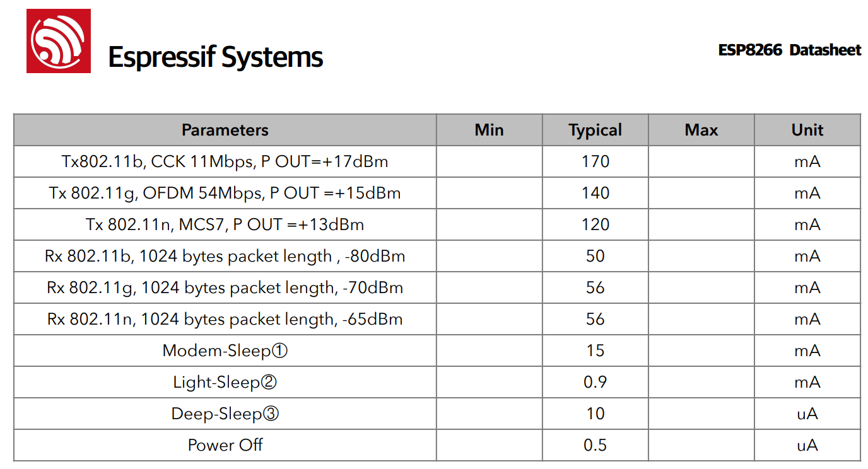This screenshot has height=469, width=868.
Task: Select the Typical column header
Action: (x=595, y=130)
